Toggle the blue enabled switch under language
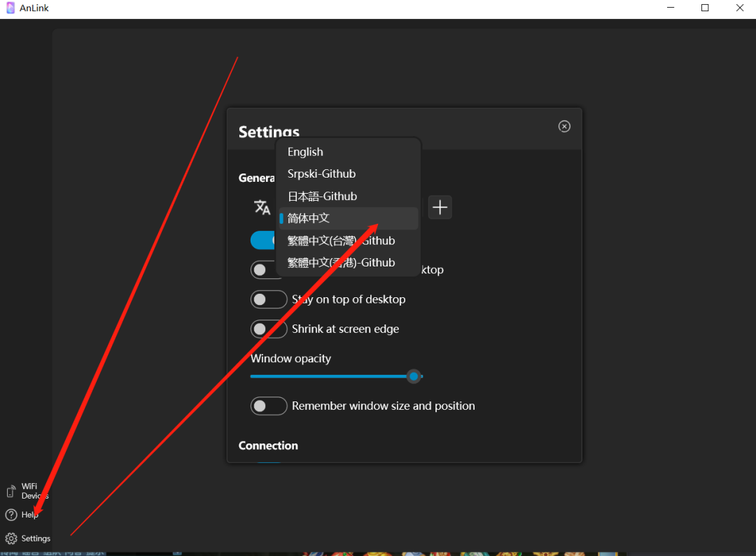 [x=263, y=240]
